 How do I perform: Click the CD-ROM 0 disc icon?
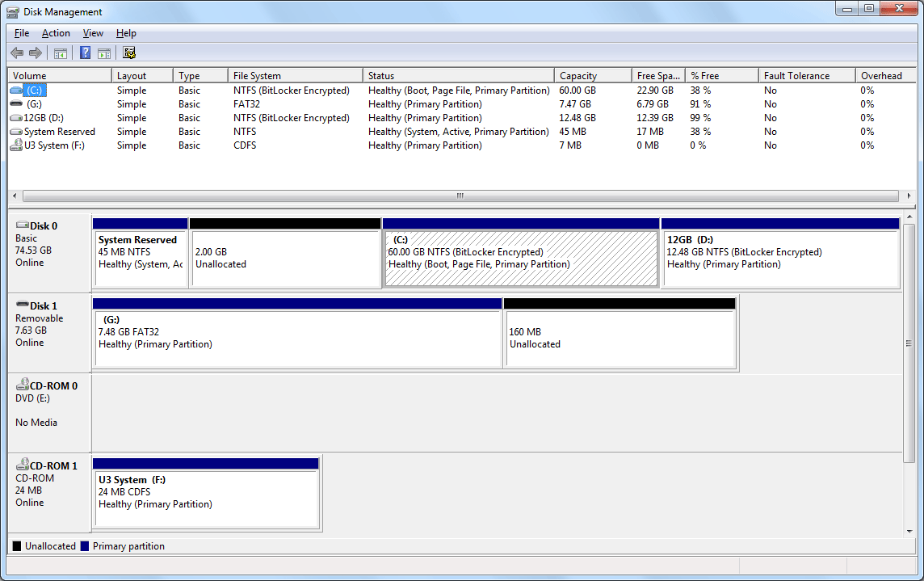(23, 384)
